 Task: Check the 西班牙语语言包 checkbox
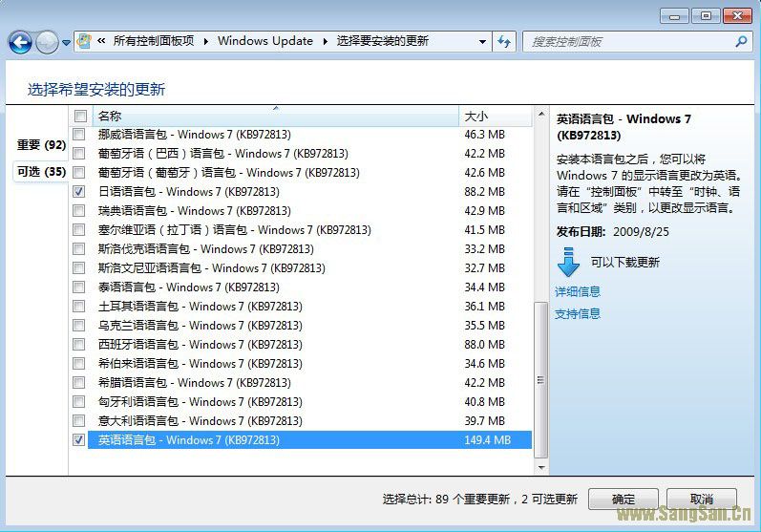(x=79, y=345)
